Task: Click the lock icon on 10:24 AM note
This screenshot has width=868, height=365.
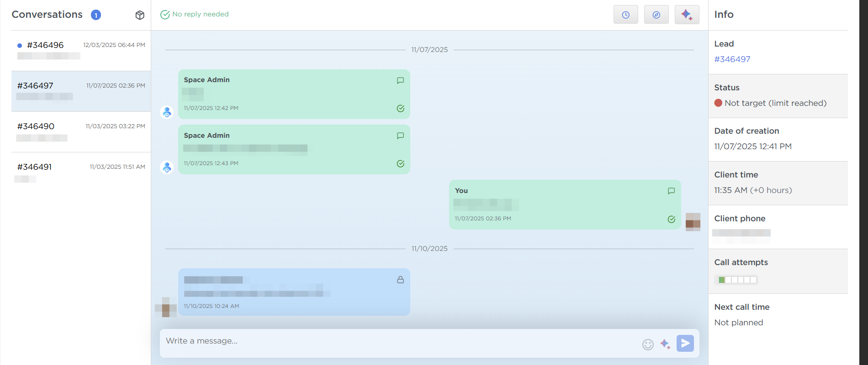Action: (x=400, y=280)
